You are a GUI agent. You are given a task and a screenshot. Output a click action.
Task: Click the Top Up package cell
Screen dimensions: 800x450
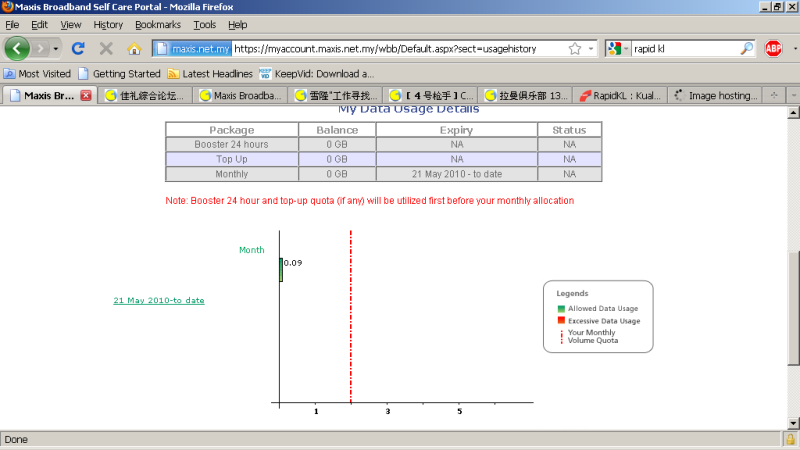(232, 159)
